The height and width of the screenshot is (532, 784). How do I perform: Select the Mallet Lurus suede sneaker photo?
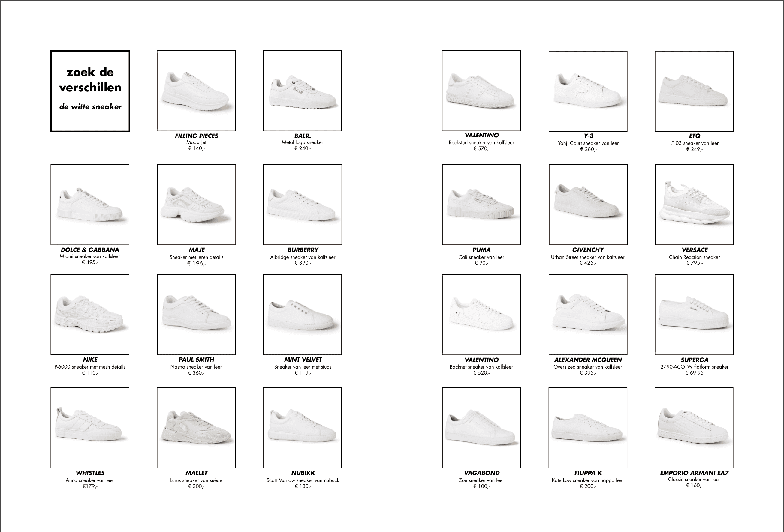pyautogui.click(x=196, y=428)
